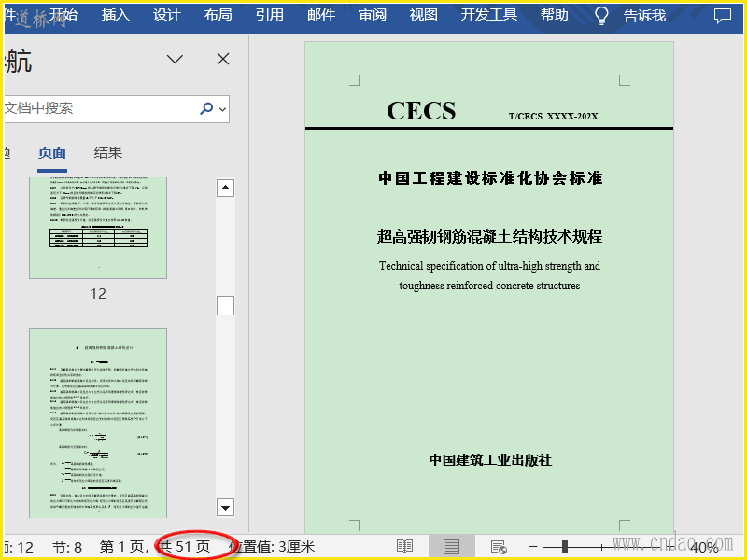The height and width of the screenshot is (560, 747).
Task: Select page 12 thumbnail
Action: pos(98,228)
